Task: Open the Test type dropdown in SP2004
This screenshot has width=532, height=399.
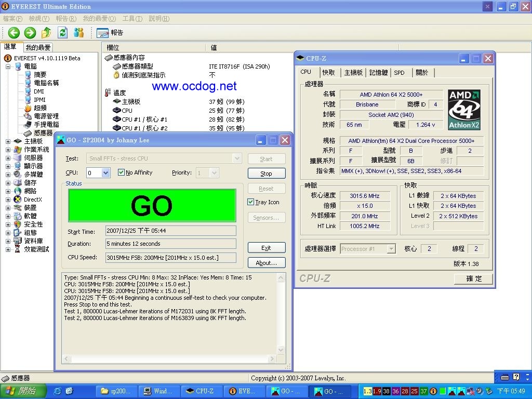Action: tap(237, 158)
